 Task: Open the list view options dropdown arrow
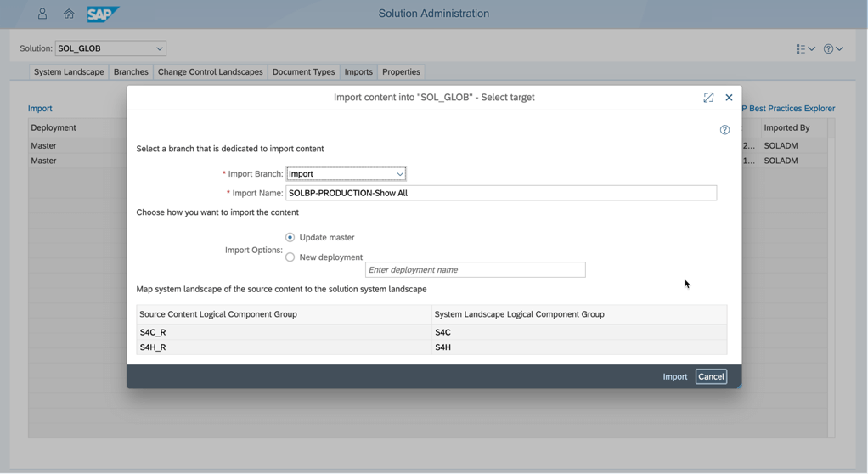coord(812,48)
